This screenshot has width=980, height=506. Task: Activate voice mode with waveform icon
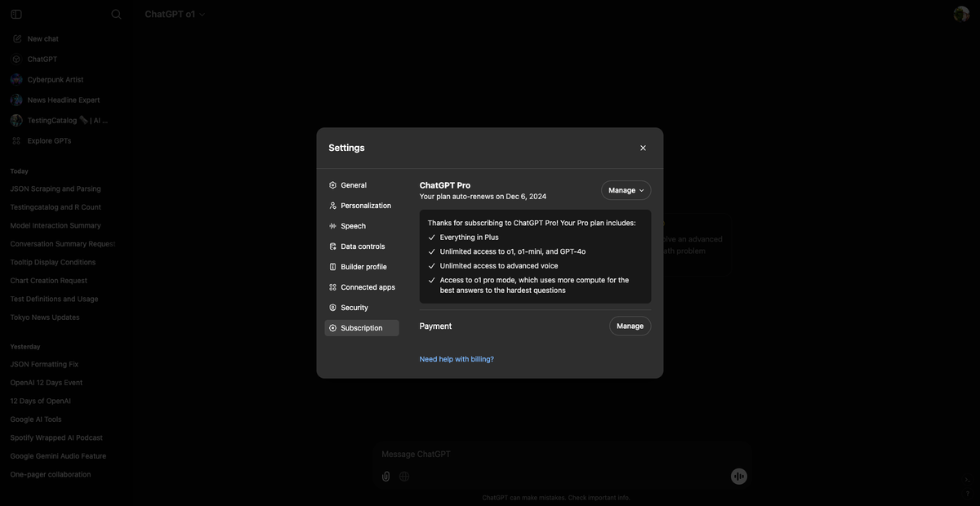tap(738, 476)
